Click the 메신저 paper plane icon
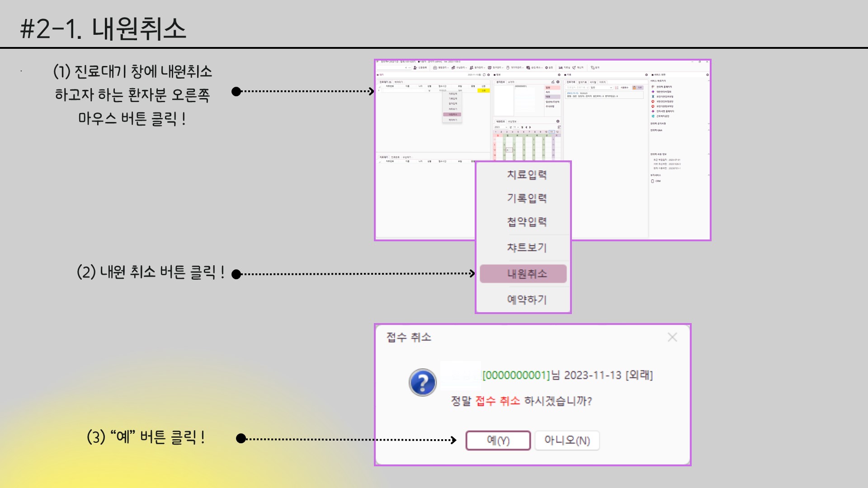Viewport: 868px width, 488px height. coord(574,68)
